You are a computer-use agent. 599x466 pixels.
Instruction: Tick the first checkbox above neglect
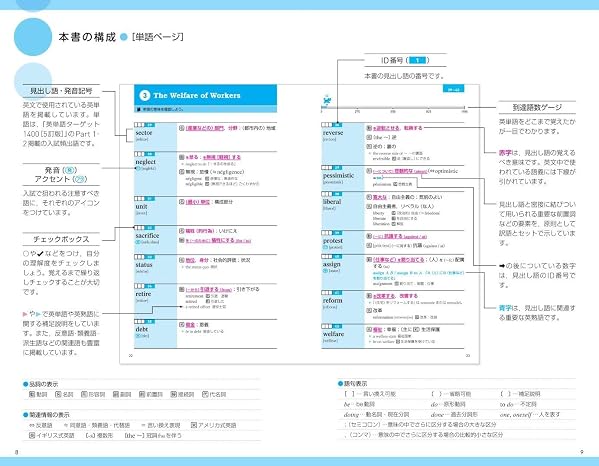[x=136, y=154]
